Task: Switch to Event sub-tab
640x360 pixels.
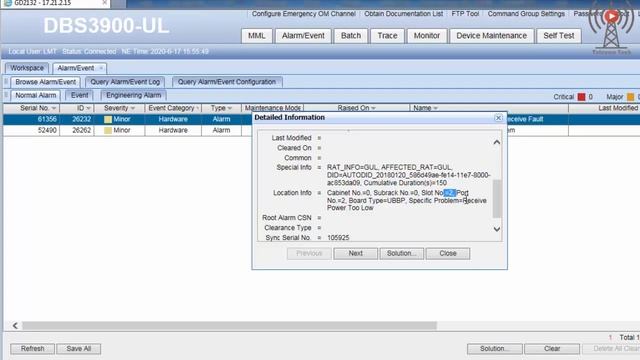Action: 79,96
